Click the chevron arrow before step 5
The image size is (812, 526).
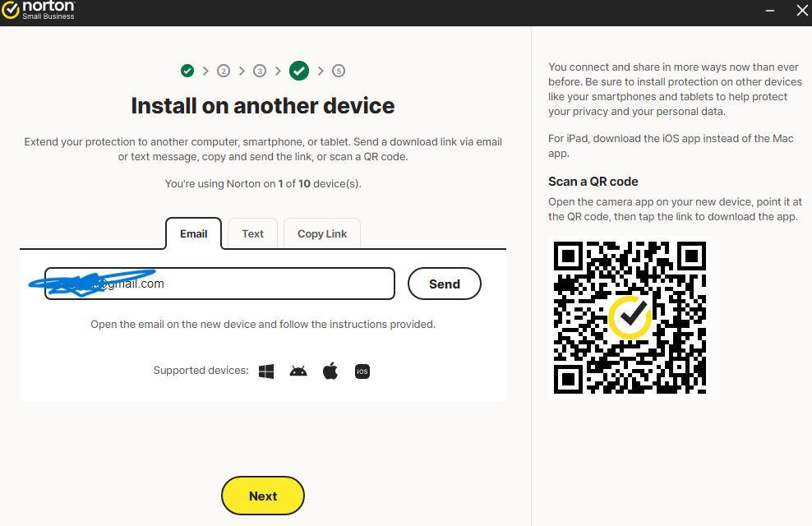(321, 71)
